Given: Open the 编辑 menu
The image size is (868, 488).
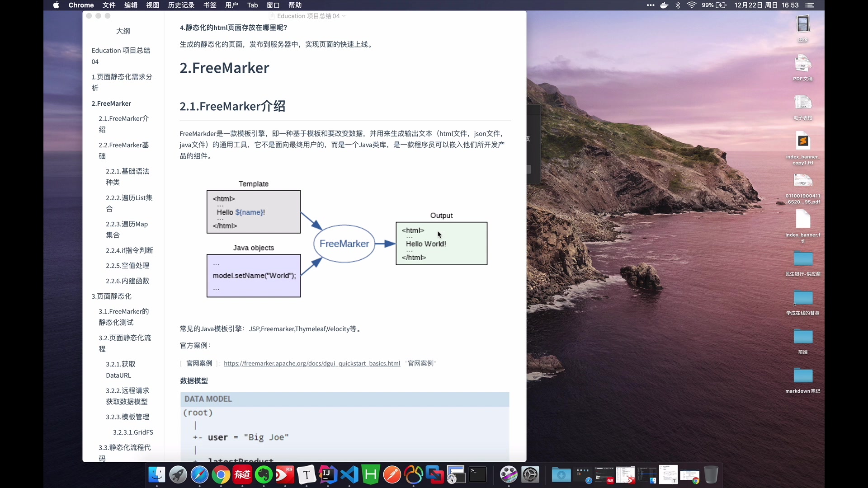Looking at the screenshot, I should [131, 5].
